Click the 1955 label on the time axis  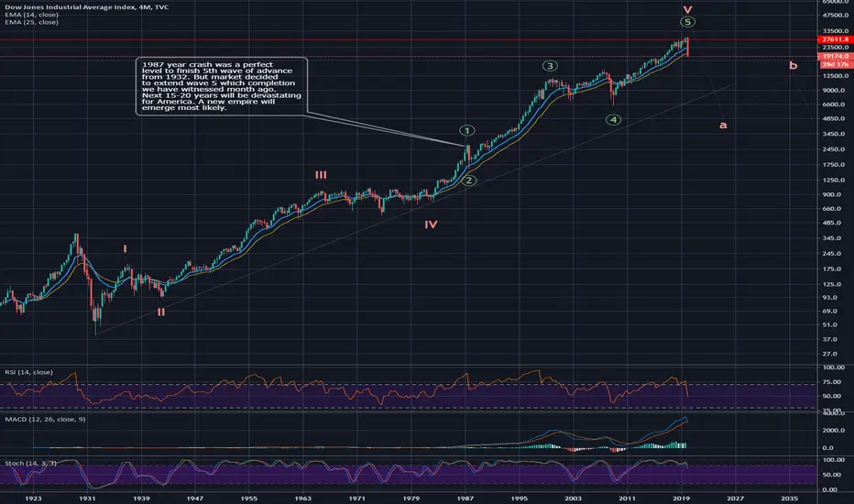click(x=249, y=498)
